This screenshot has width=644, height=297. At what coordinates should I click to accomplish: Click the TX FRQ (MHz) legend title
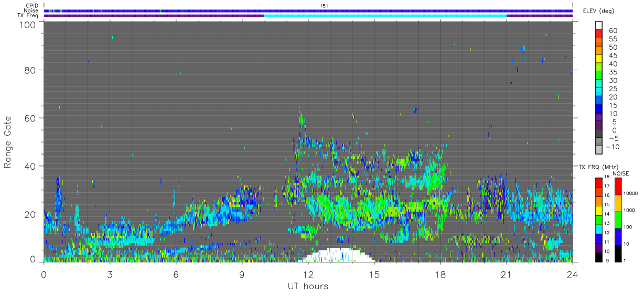click(x=598, y=167)
